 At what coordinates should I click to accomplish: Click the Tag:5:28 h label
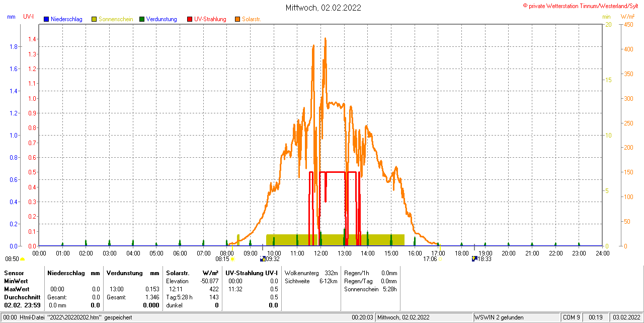point(179,297)
